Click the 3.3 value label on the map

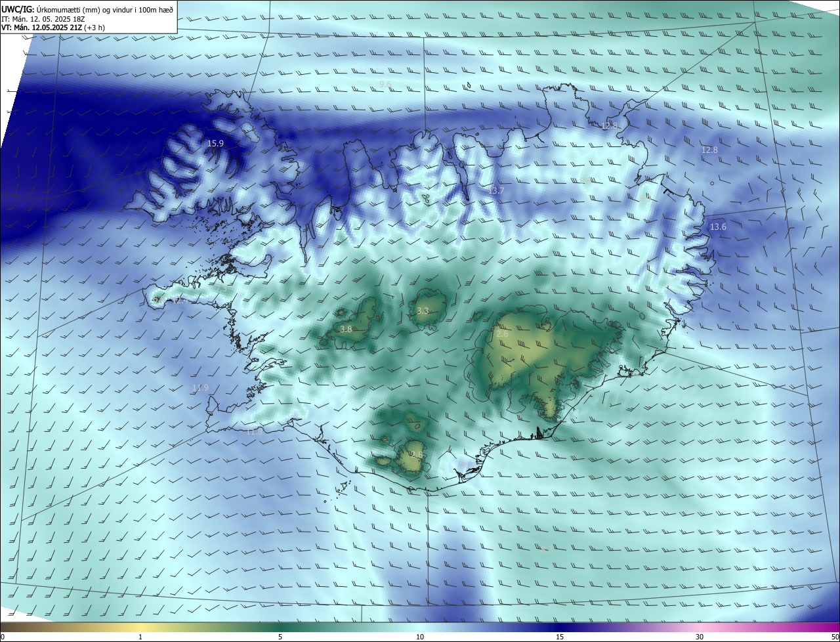[423, 311]
